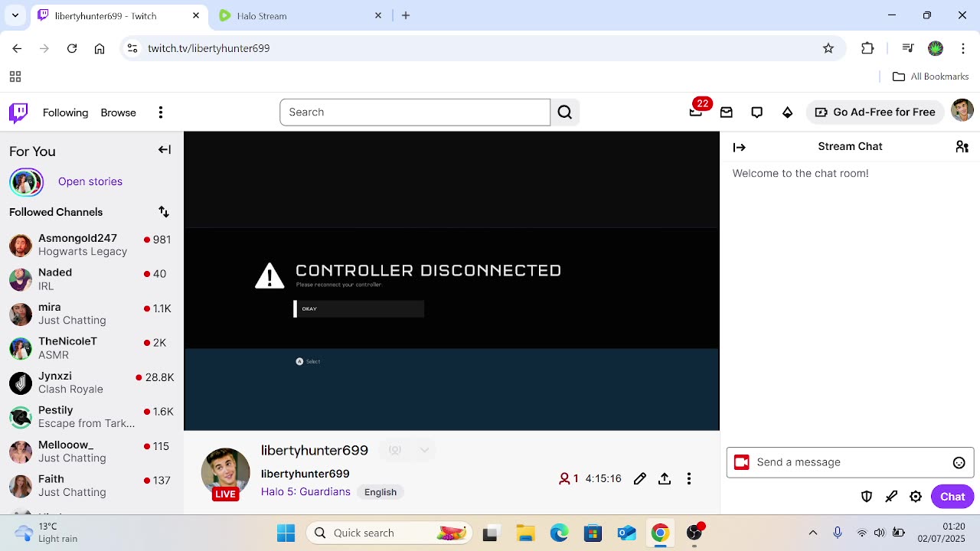Open the tab search dropdown arrow
980x551 pixels.
coord(15,15)
